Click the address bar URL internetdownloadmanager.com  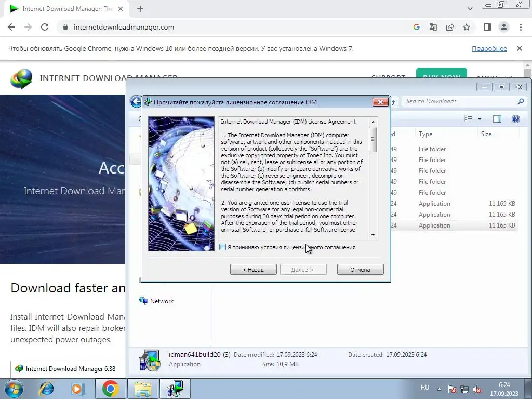[124, 27]
